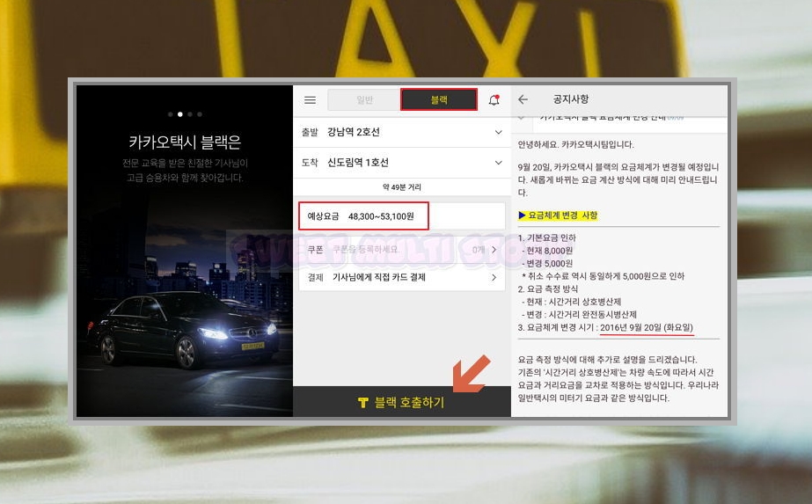
Task: Click the 카카오택시 블랙은 intro heading
Action: [185, 142]
